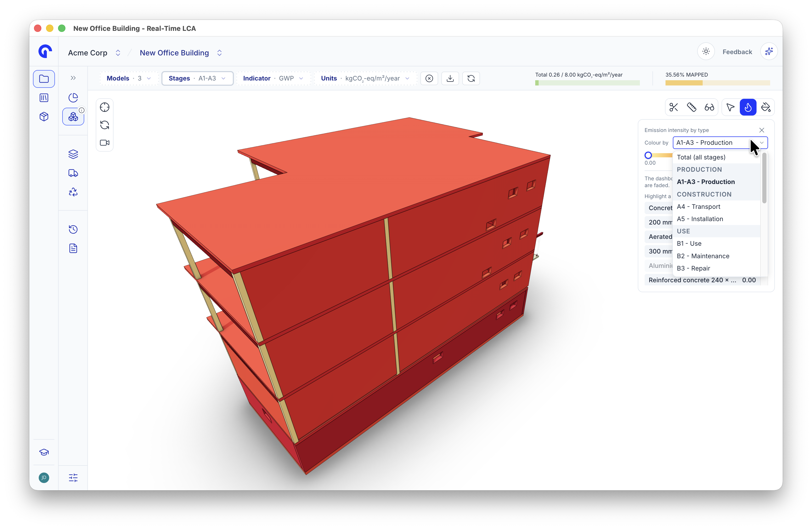Image resolution: width=812 pixels, height=529 pixels.
Task: Select A4 - Transport option
Action: click(717, 206)
